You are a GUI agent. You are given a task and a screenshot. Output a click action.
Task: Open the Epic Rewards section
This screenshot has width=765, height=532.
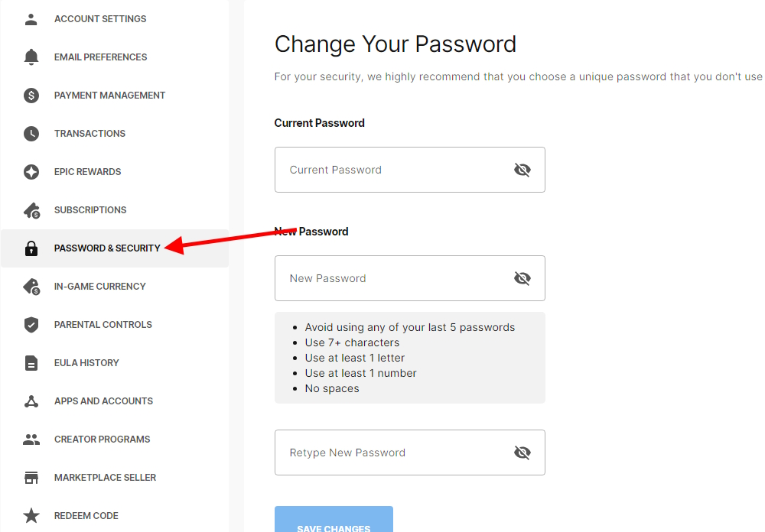tap(88, 171)
